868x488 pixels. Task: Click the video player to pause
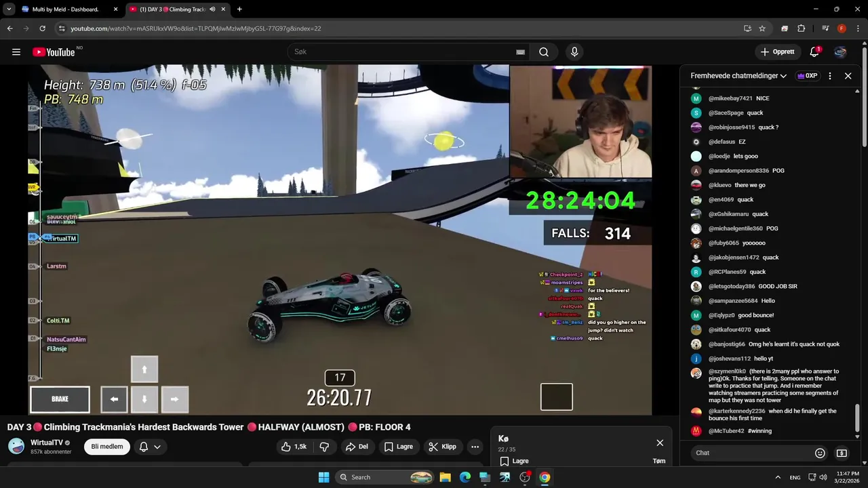point(340,240)
